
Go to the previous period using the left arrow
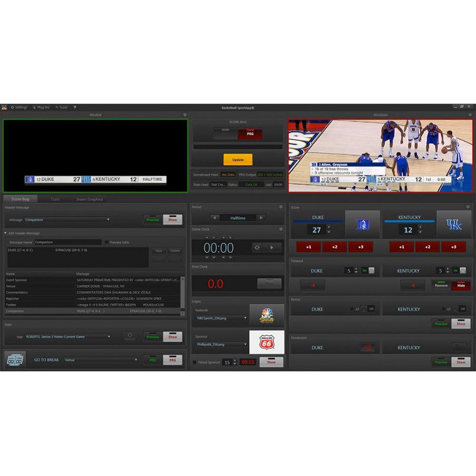pyautogui.click(x=216, y=218)
